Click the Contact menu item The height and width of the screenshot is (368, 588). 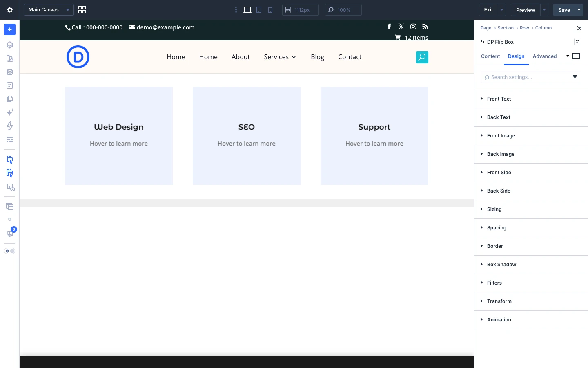point(350,57)
